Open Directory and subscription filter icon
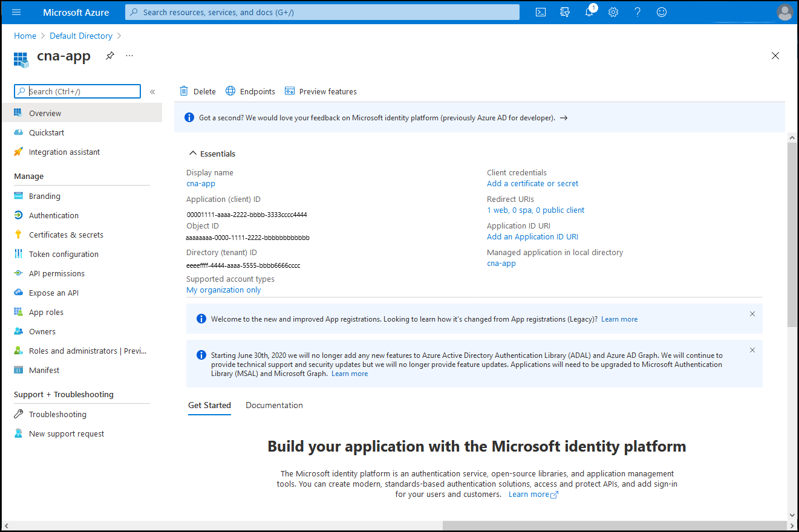799x532 pixels. (565, 12)
